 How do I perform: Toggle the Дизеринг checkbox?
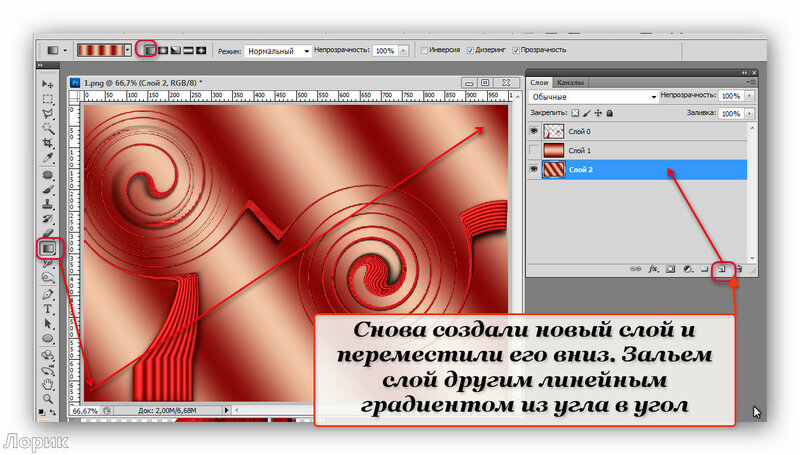tap(470, 50)
